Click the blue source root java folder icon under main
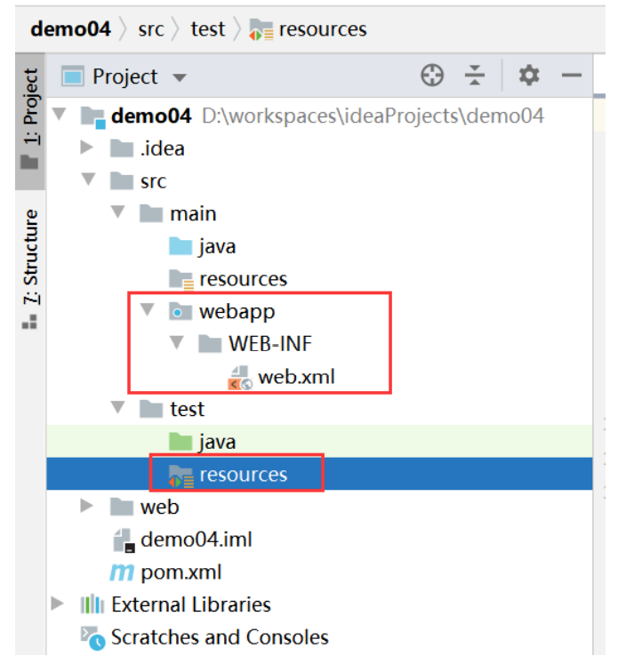The width and height of the screenshot is (642, 672). click(181, 246)
